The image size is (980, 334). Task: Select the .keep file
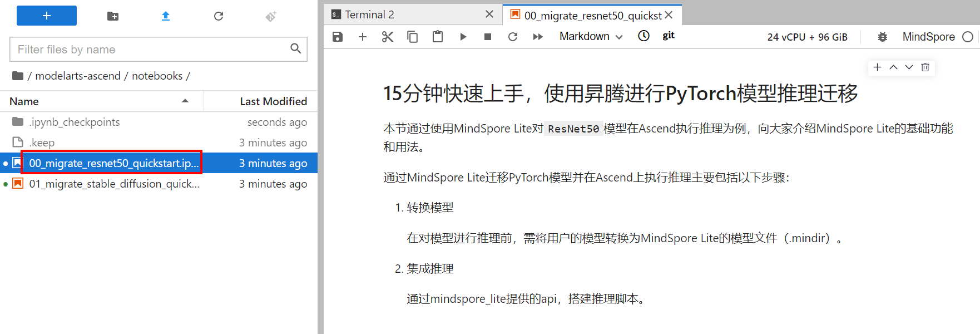[159, 143]
